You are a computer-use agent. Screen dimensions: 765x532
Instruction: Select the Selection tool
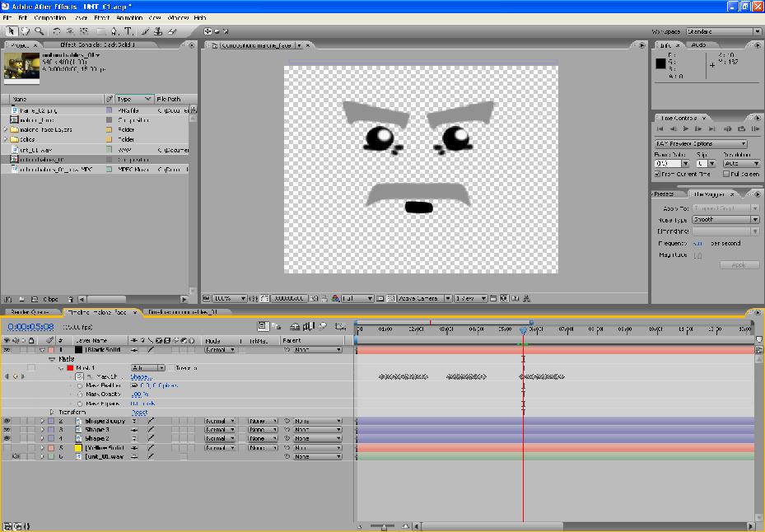pyautogui.click(x=12, y=31)
